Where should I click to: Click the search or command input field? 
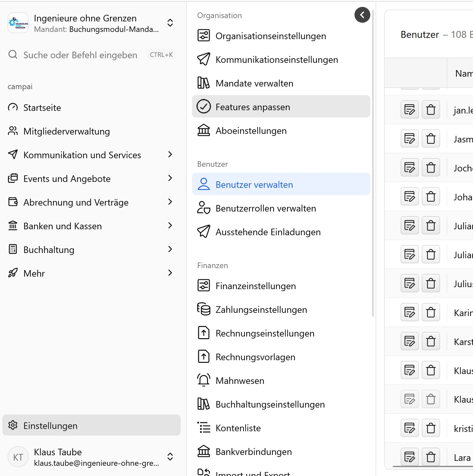pyautogui.click(x=80, y=55)
